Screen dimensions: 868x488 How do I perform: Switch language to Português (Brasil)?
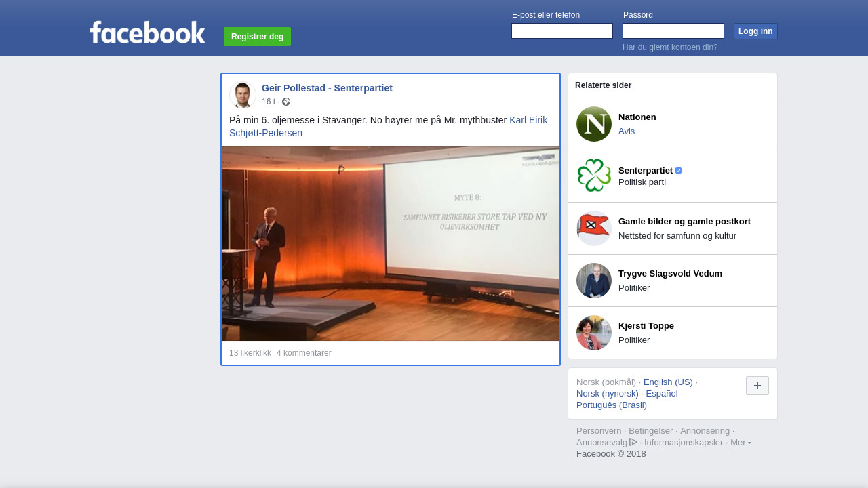pyautogui.click(x=612, y=405)
